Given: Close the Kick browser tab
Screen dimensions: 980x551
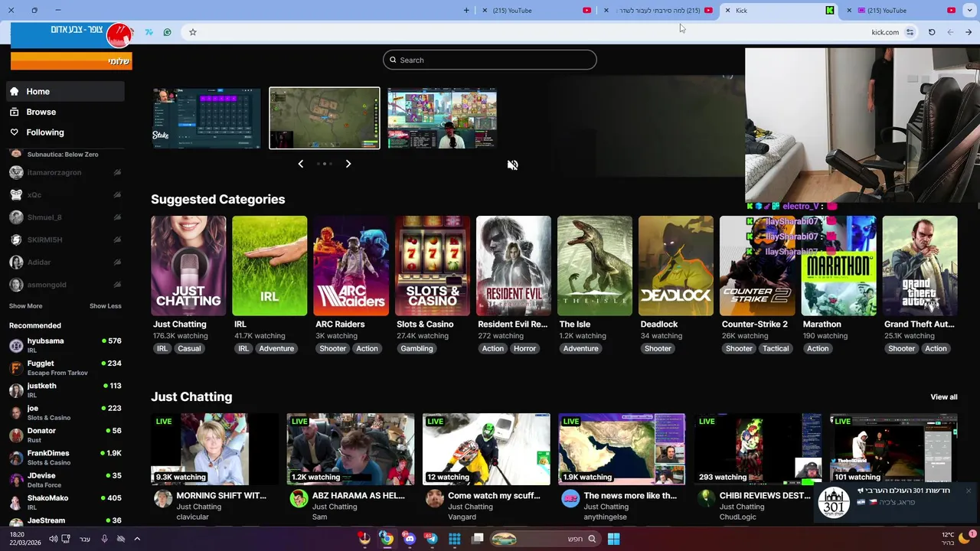Looking at the screenshot, I should click(x=728, y=10).
